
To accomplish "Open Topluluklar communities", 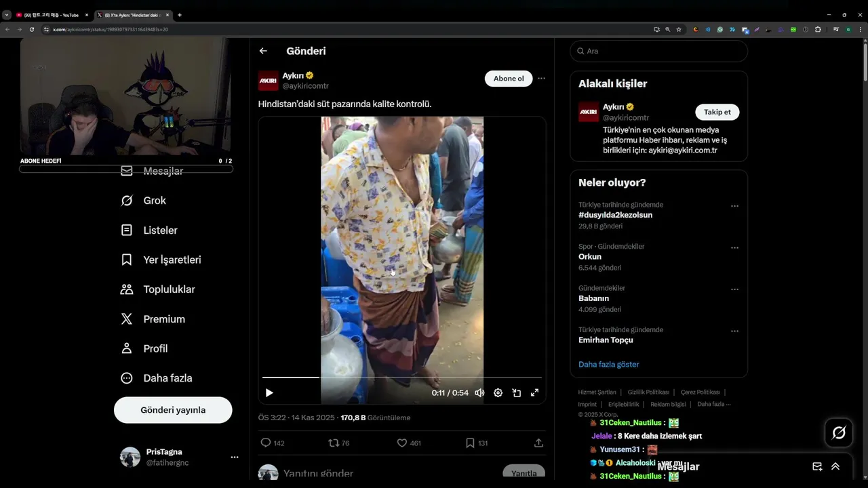I will coord(169,289).
